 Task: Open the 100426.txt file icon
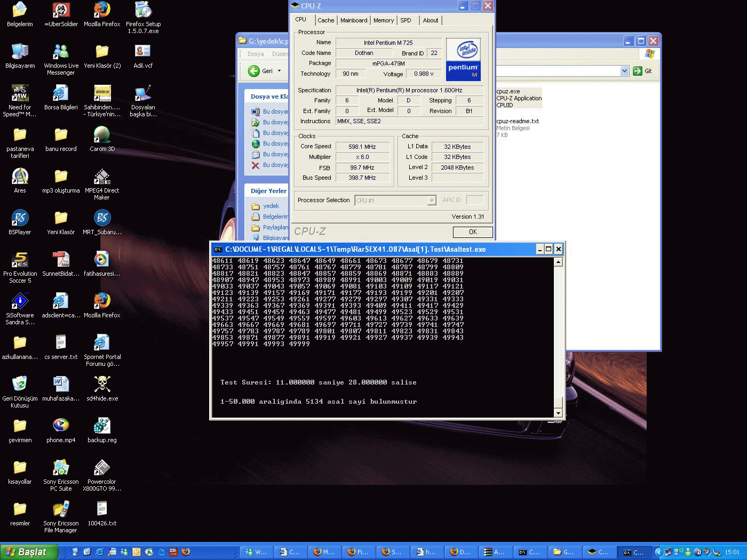click(102, 513)
